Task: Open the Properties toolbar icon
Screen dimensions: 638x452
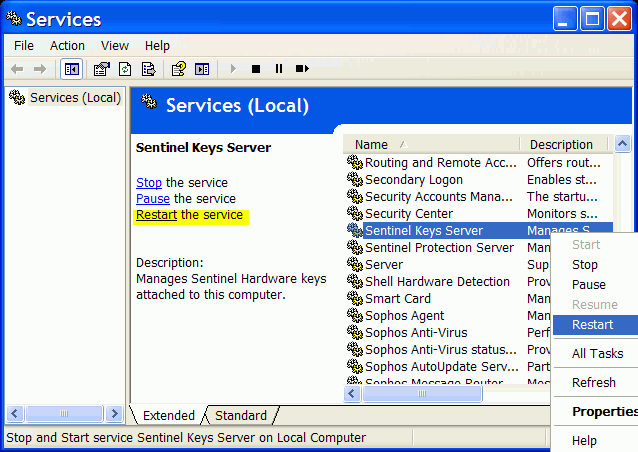Action: pos(102,69)
